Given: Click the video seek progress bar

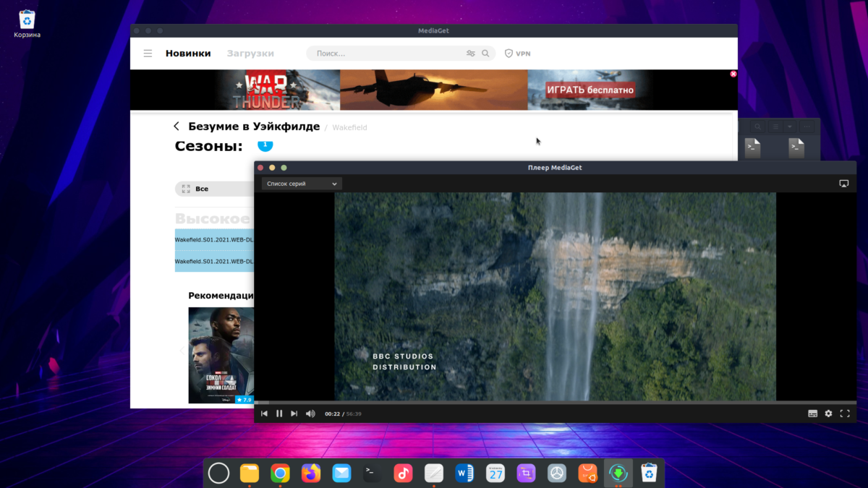Looking at the screenshot, I should (x=556, y=403).
